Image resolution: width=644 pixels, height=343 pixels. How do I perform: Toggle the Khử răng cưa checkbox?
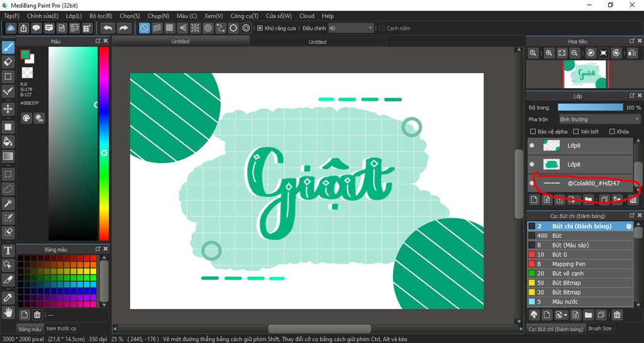point(260,28)
